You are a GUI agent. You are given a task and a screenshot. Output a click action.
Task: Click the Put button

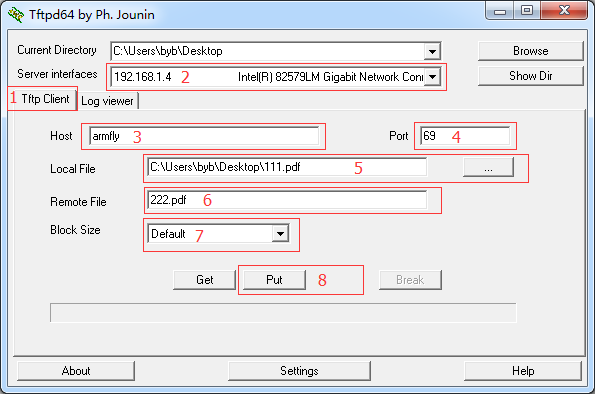point(274,280)
